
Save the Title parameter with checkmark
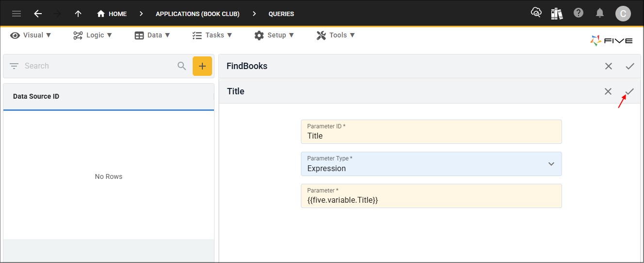(629, 91)
